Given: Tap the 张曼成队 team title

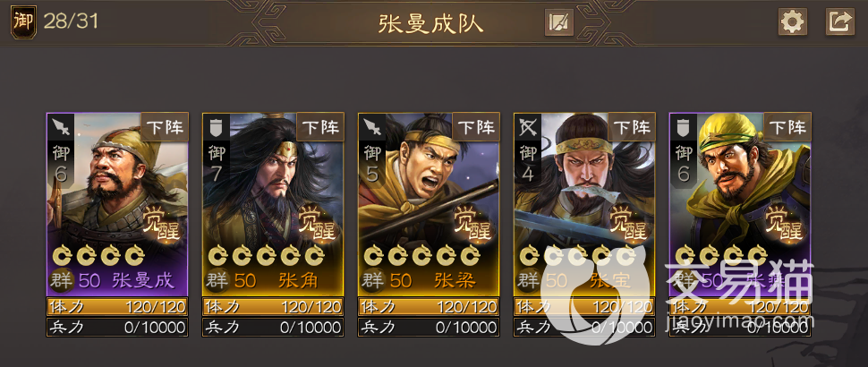Looking at the screenshot, I should point(430,24).
